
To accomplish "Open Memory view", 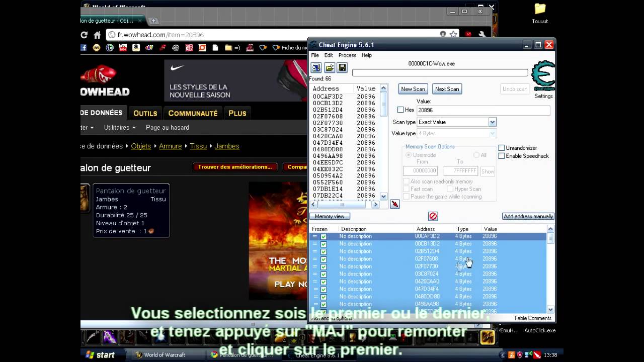I will click(x=330, y=216).
